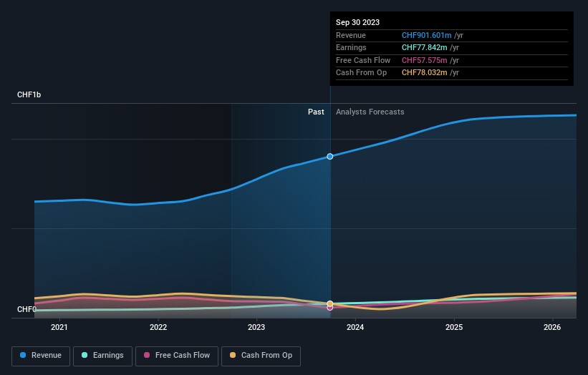
Task: Click the 2024 x-axis label
Action: 355,327
